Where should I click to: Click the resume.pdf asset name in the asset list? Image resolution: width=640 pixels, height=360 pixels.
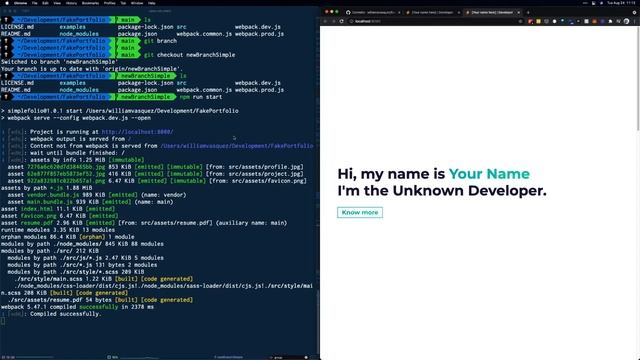(37, 223)
